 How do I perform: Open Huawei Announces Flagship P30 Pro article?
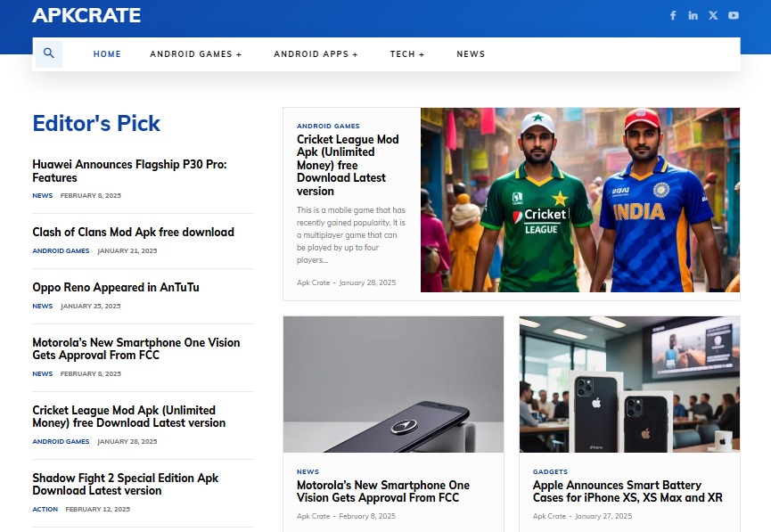129,171
